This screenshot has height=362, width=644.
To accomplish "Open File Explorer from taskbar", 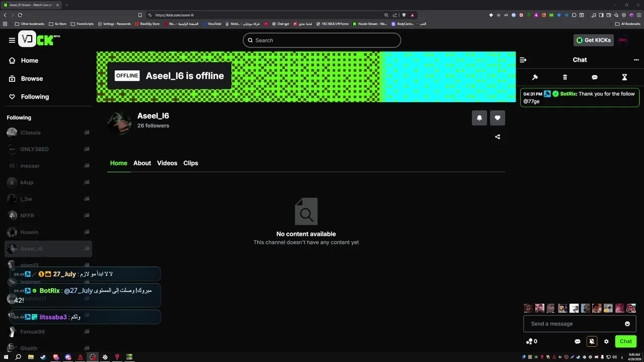I will point(31,357).
